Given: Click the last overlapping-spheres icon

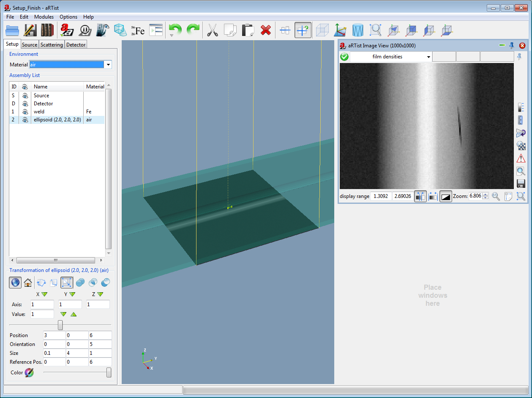Looking at the screenshot, I should pos(106,283).
